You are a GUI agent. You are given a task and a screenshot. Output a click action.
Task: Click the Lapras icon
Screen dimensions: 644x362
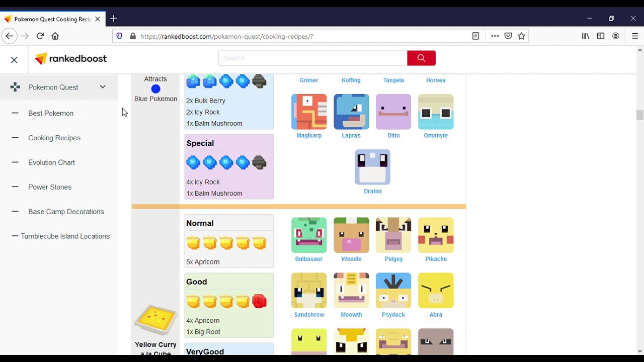(x=351, y=112)
